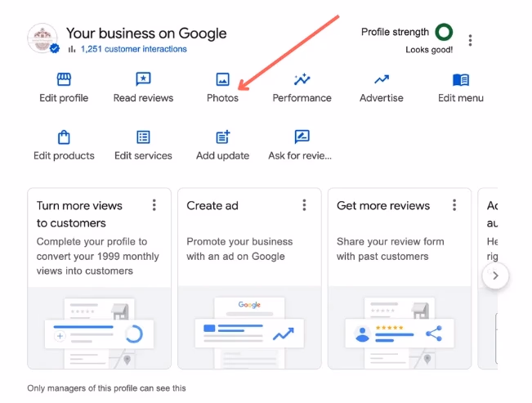Open the 1,251 customer interactions link
532x403 pixels.
[134, 49]
